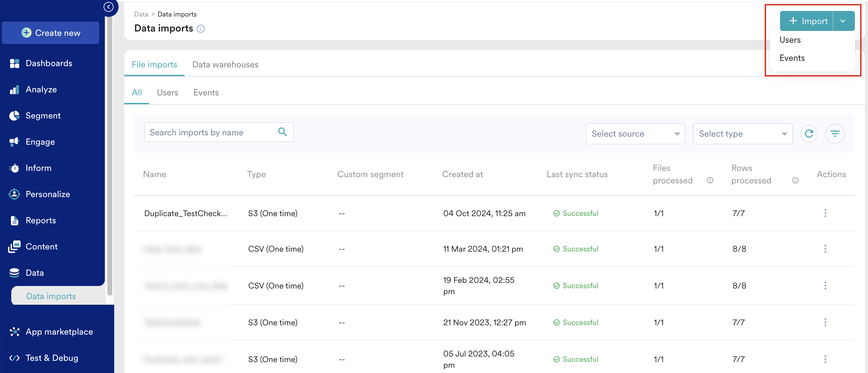Select the Events filter tab

click(206, 92)
